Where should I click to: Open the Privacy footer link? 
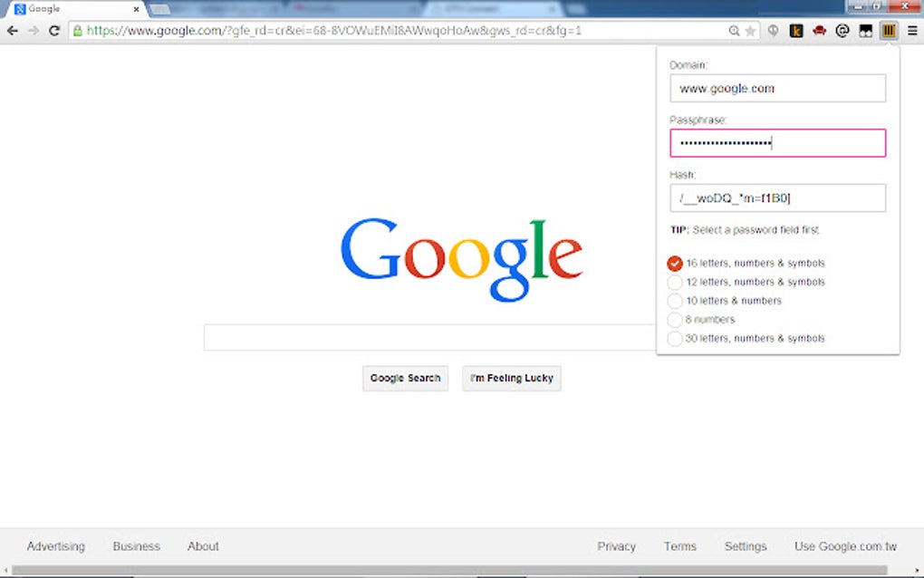coord(616,547)
